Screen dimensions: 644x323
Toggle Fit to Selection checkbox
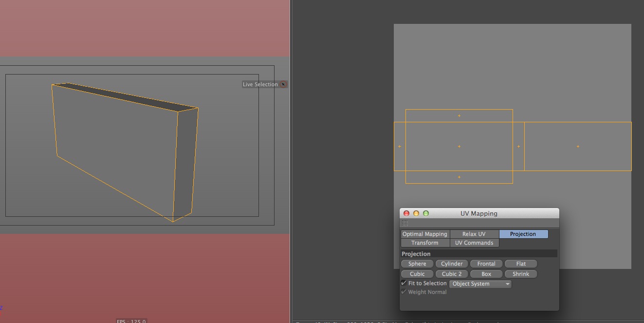pyautogui.click(x=404, y=284)
